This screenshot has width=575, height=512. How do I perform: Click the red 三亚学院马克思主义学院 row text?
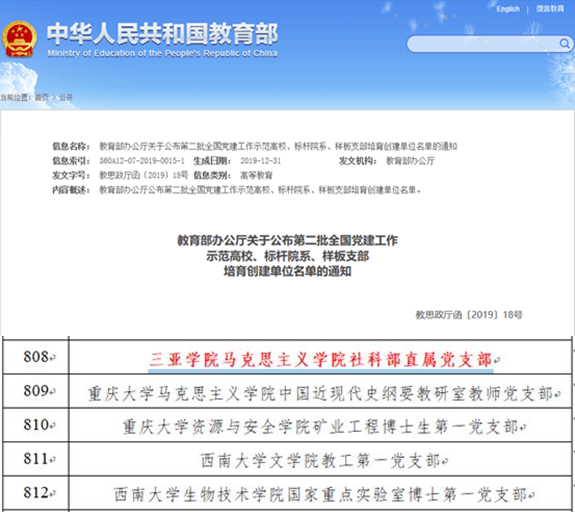click(321, 360)
